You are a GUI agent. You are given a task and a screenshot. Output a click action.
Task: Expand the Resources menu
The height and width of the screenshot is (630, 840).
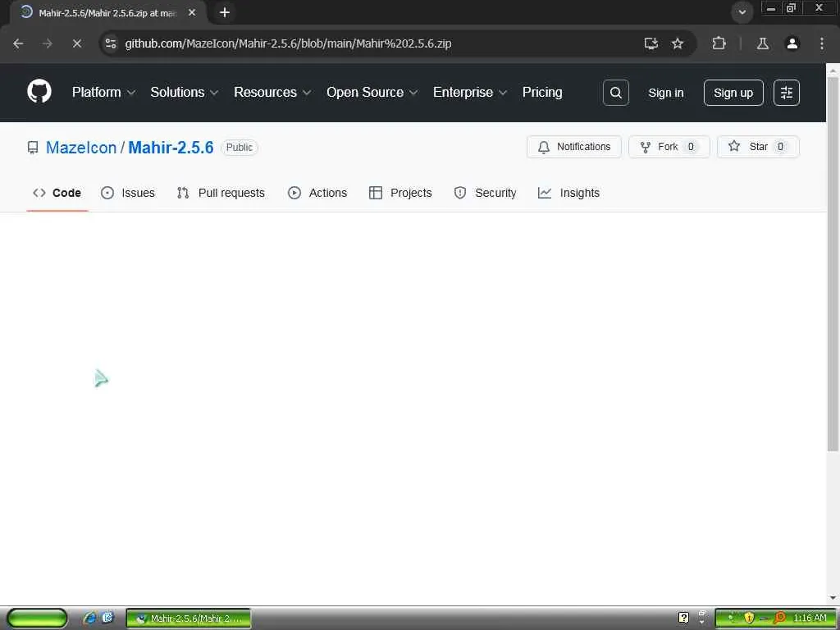coord(272,92)
